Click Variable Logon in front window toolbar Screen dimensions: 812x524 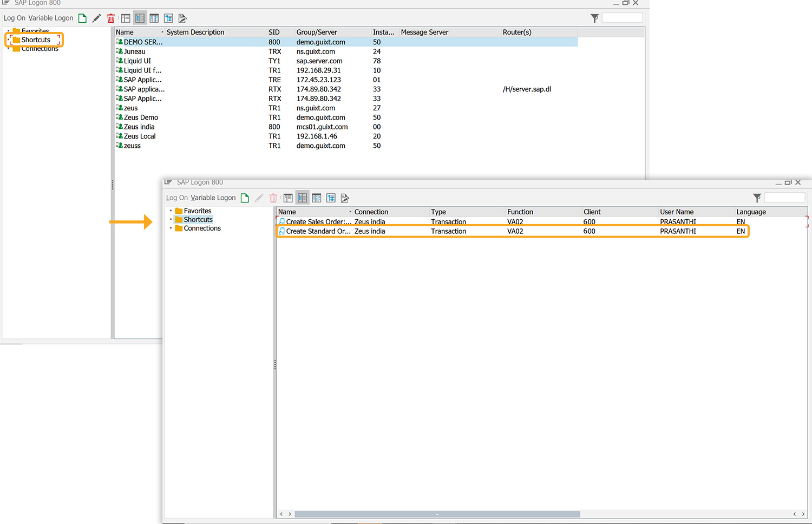click(x=213, y=198)
